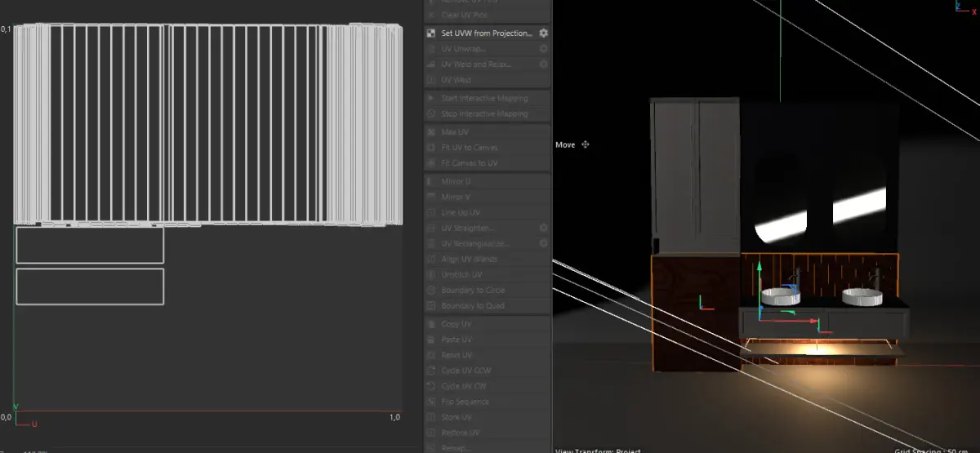Click the right sink bowl in viewport
The height and width of the screenshot is (453, 980).
(863, 296)
